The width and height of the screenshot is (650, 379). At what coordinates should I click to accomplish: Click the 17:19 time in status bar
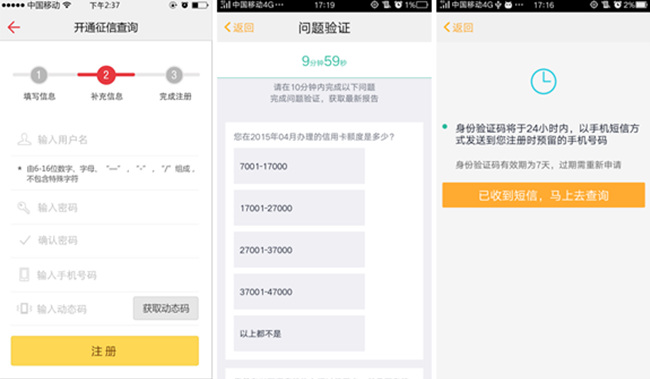[x=325, y=5]
